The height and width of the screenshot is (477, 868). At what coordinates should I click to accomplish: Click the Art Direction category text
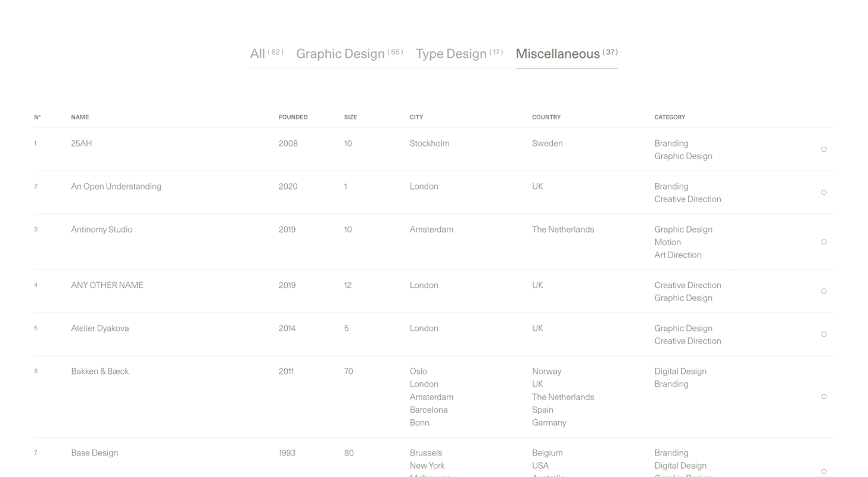pyautogui.click(x=678, y=255)
